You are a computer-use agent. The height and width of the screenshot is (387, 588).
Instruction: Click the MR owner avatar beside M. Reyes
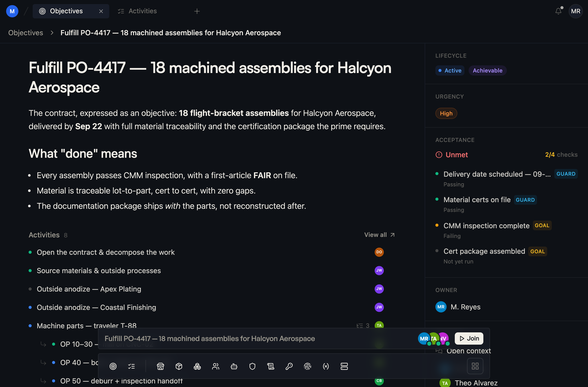[x=441, y=307]
